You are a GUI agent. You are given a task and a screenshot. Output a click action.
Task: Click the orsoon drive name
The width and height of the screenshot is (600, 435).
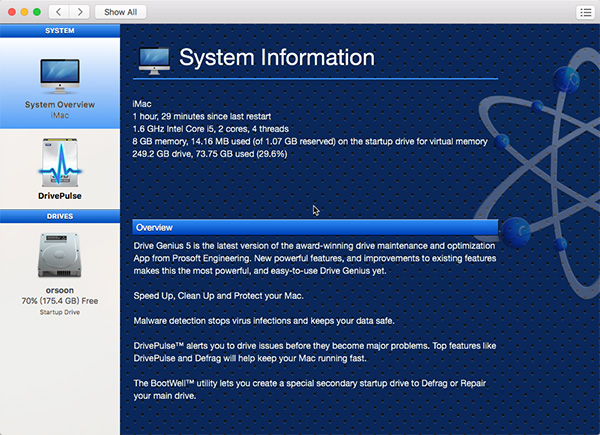(x=60, y=290)
